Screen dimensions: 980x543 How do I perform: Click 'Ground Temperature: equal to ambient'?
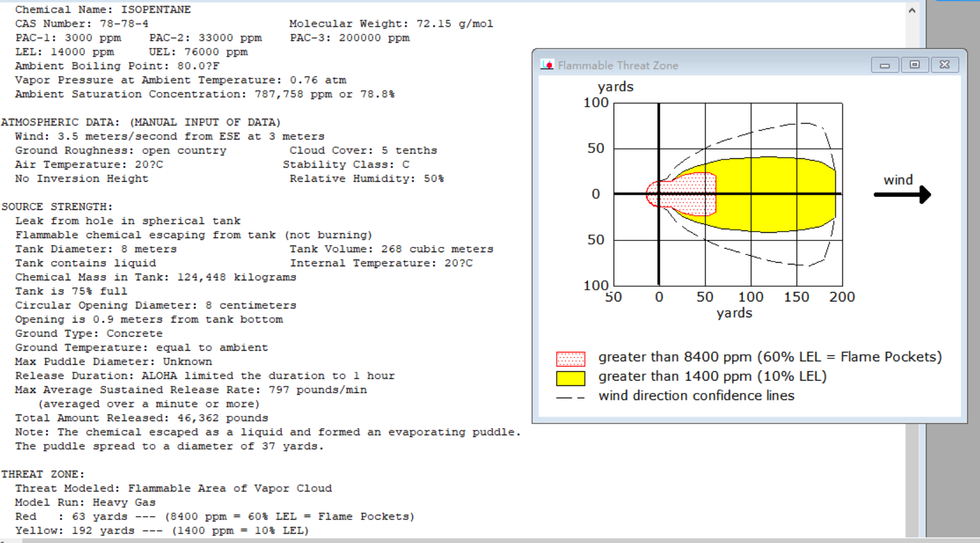click(141, 347)
